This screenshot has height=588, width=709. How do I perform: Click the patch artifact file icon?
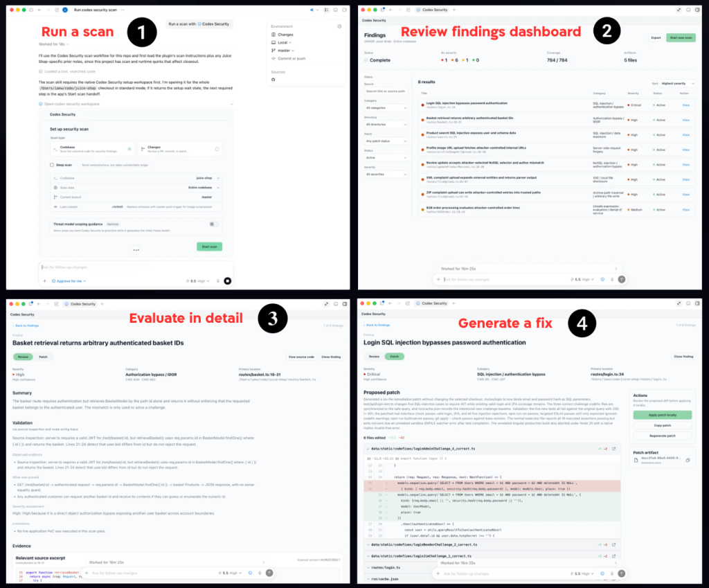(636, 460)
